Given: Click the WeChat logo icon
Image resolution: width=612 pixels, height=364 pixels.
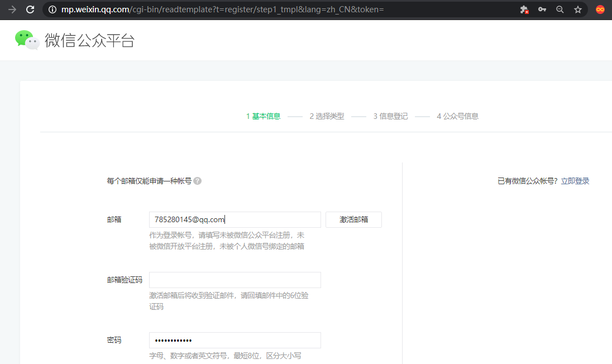Looking at the screenshot, I should tap(27, 40).
